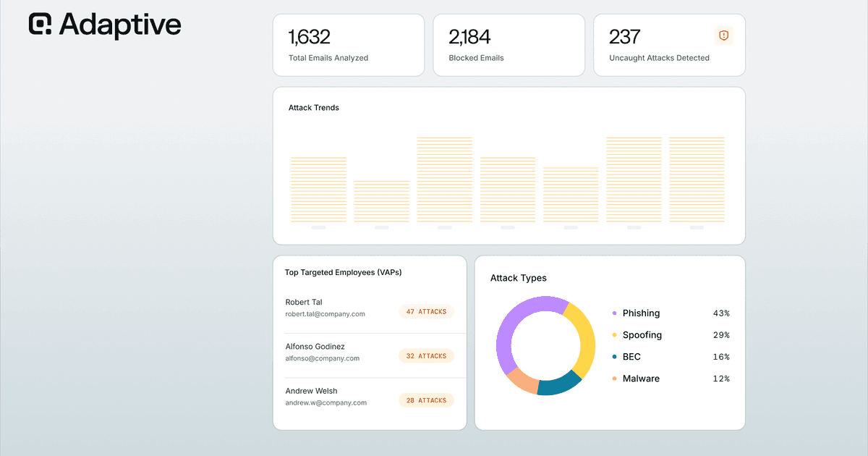Open the Blocked Emails card
The width and height of the screenshot is (868, 456).
click(509, 45)
